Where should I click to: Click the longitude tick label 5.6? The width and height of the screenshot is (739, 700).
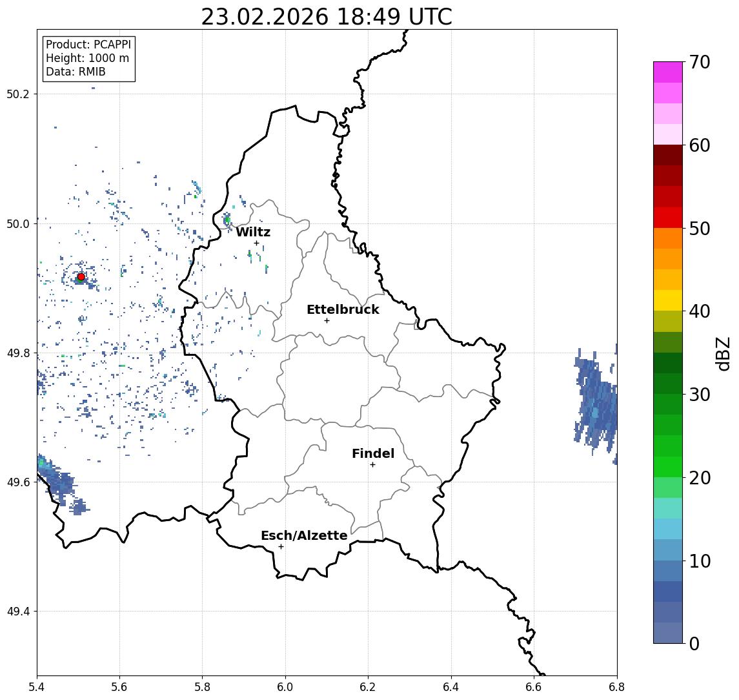119,687
